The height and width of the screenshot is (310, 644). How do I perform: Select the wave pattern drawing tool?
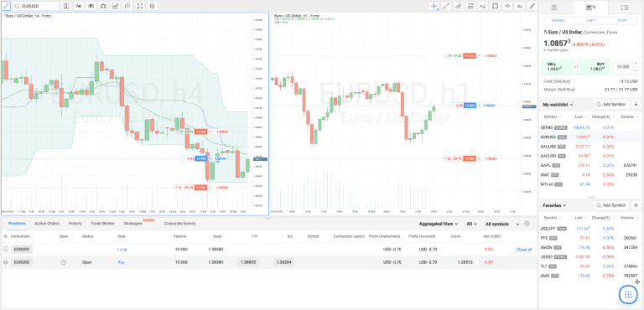coord(483,6)
